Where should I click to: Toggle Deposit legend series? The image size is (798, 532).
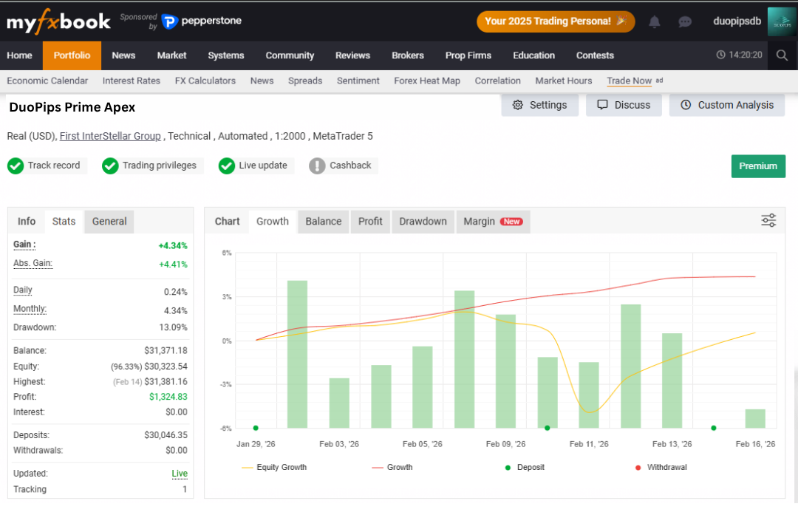pyautogui.click(x=525, y=467)
